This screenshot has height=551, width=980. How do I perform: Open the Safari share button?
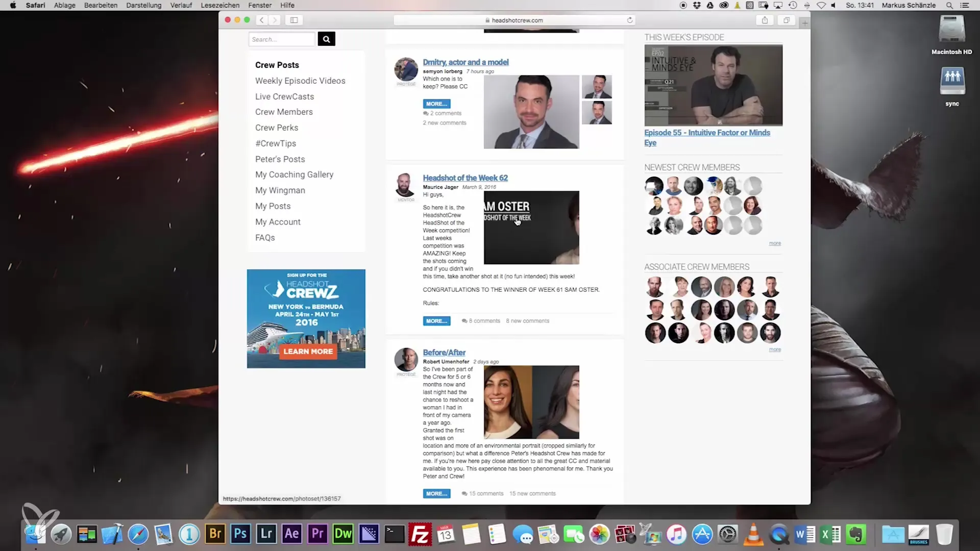coord(765,20)
